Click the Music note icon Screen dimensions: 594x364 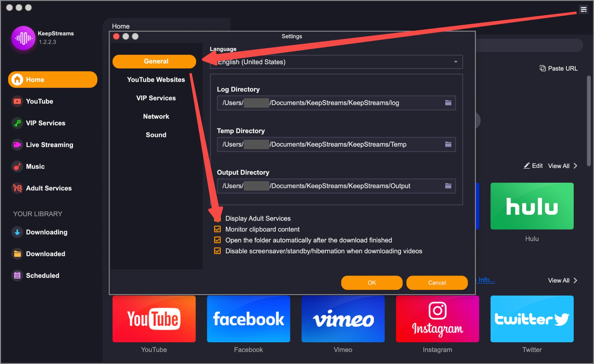(x=17, y=167)
